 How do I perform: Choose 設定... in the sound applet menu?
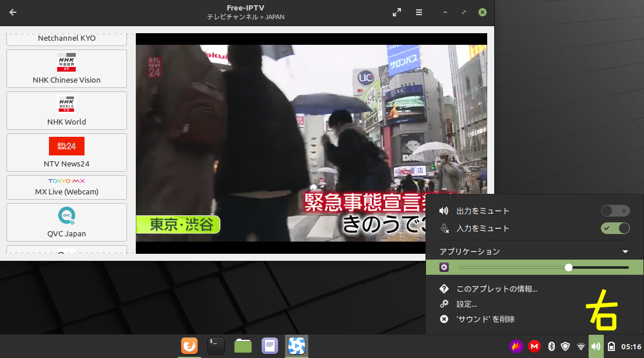pyautogui.click(x=467, y=303)
